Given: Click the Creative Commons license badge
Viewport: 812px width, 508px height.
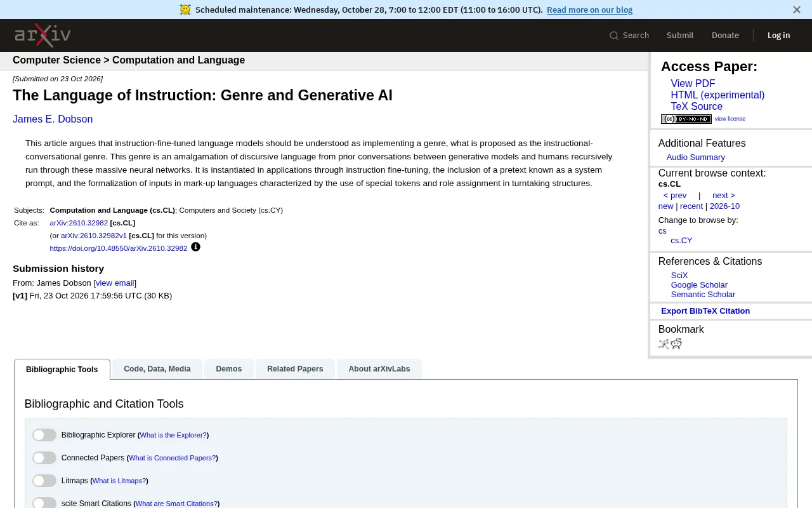Looking at the screenshot, I should pyautogui.click(x=686, y=119).
